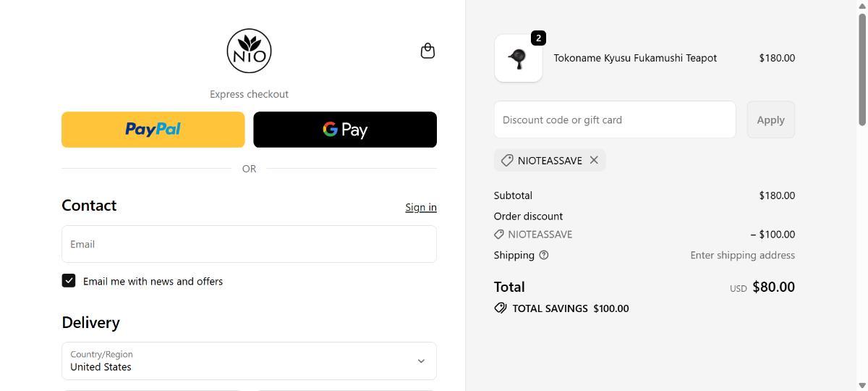Click the scrollbar down arrow
This screenshot has width=868, height=391.
pos(861,385)
